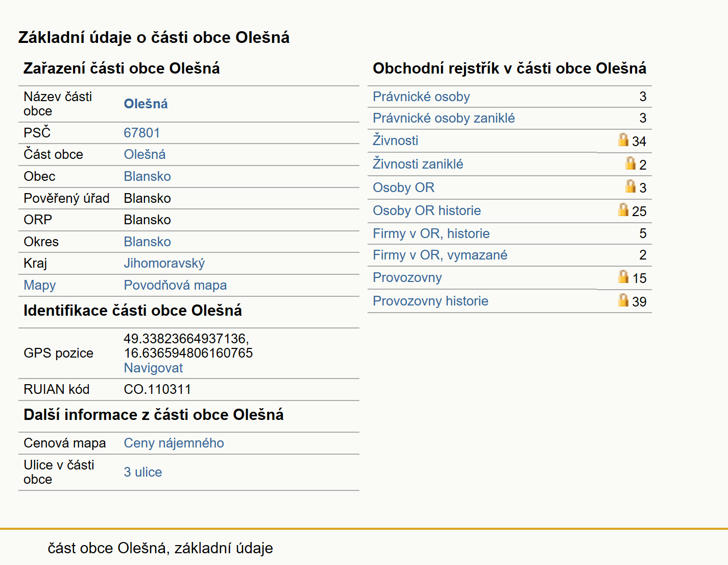
Task: Click the bold Olešná name link
Action: pos(145,104)
